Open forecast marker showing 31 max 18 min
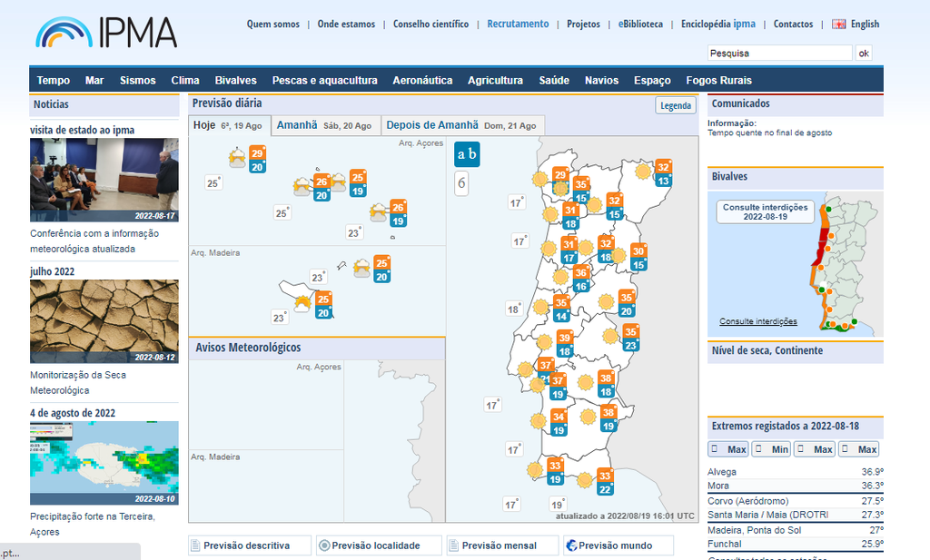This screenshot has width=930, height=560. 570,216
